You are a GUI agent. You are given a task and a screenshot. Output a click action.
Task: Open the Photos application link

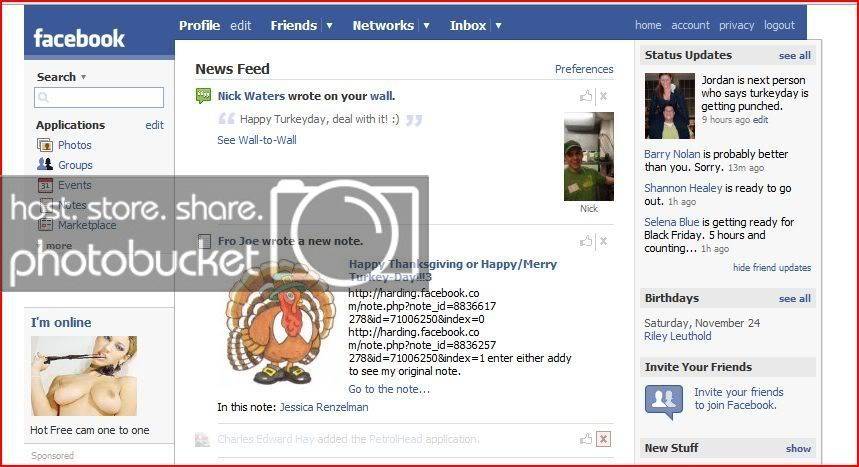tap(75, 145)
